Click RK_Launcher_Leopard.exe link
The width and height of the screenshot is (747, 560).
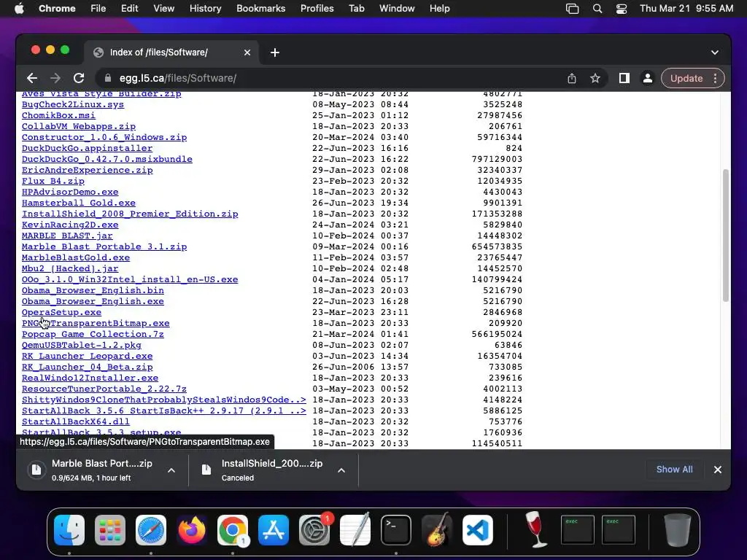point(88,356)
